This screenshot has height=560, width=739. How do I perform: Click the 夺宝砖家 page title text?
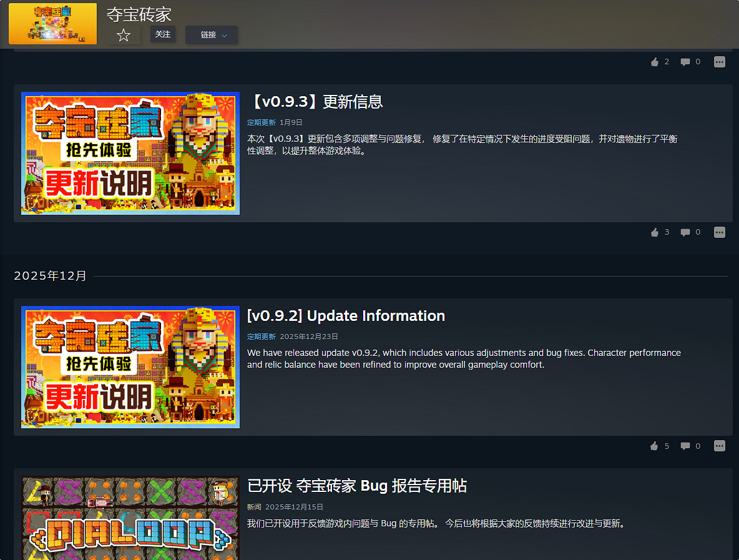[139, 14]
